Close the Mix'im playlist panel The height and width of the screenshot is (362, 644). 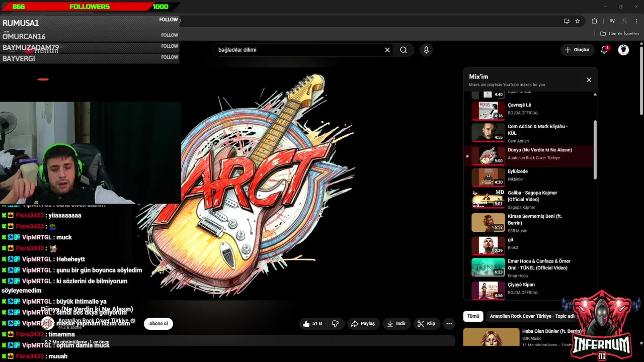(x=589, y=80)
